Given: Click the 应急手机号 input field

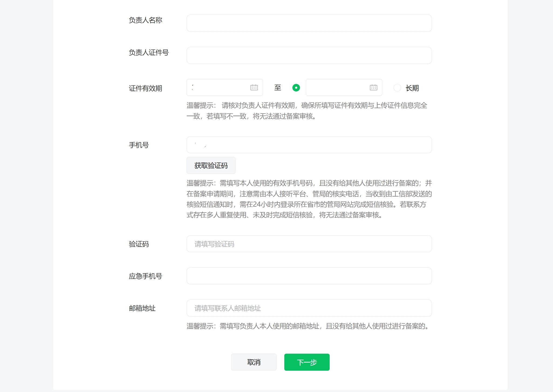Looking at the screenshot, I should (309, 276).
